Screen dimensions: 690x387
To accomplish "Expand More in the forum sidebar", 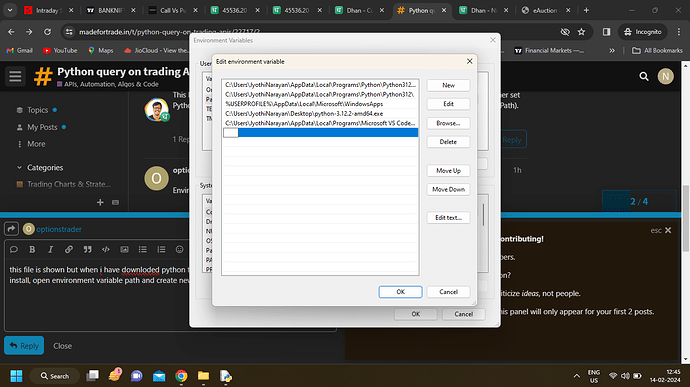I will click(x=31, y=144).
